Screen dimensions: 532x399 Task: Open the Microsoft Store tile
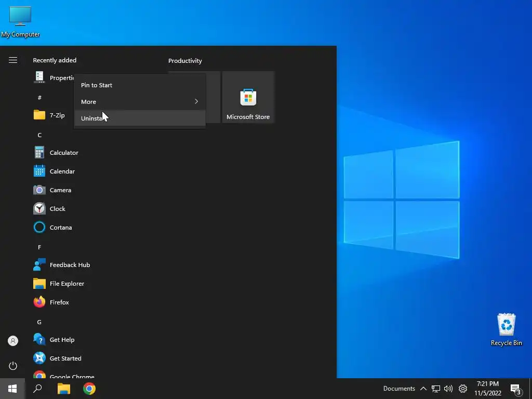tap(248, 97)
